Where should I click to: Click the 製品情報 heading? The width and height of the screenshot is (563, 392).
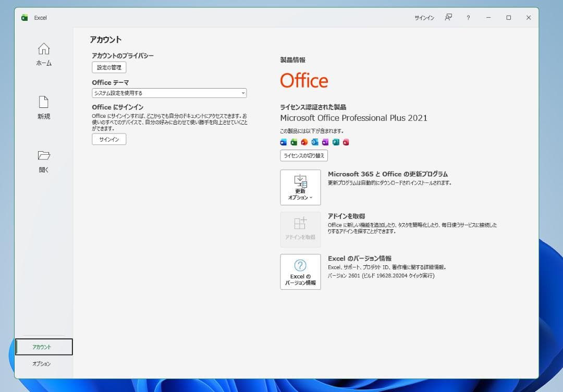pos(293,60)
